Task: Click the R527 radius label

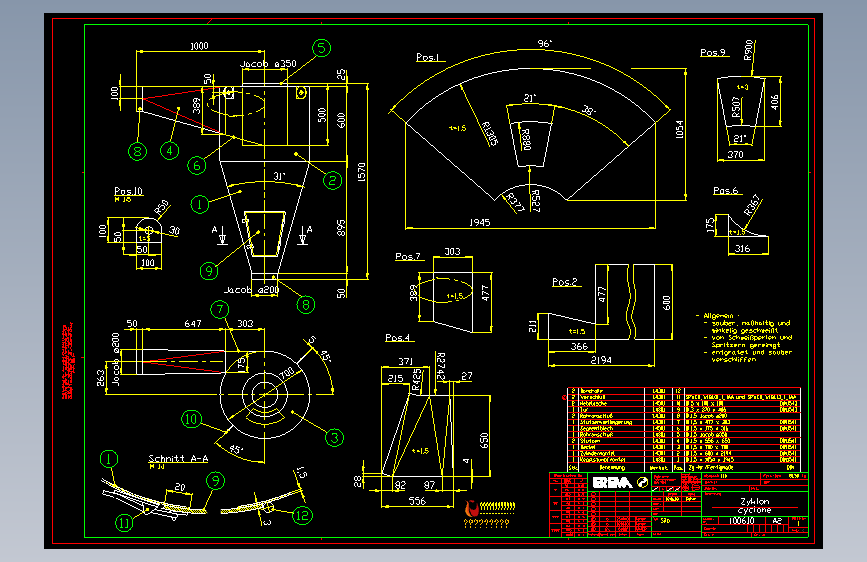Action: tap(535, 201)
